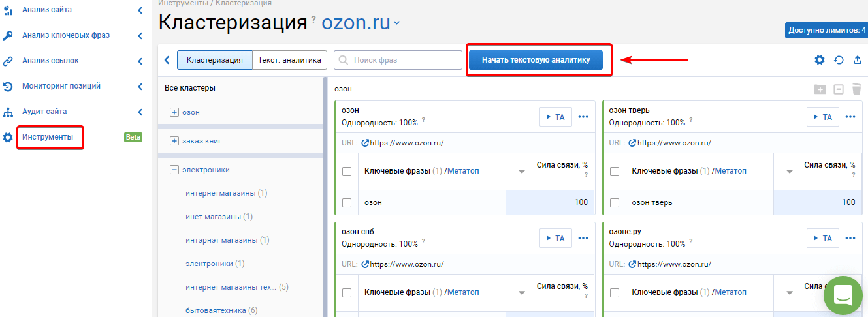Open sort dropdown arrow in озон тверь card
868x317 pixels.
point(789,172)
